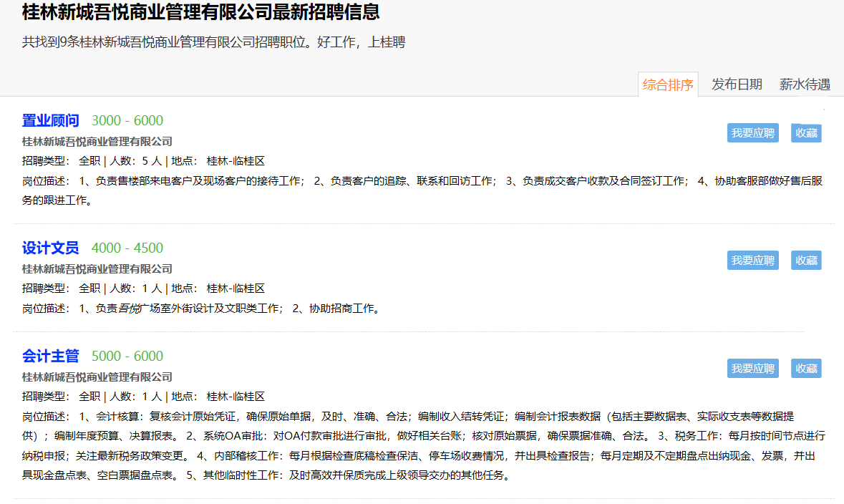This screenshot has width=844, height=504.
Task: Select salary range 3000 - 6000
Action: coord(127,120)
